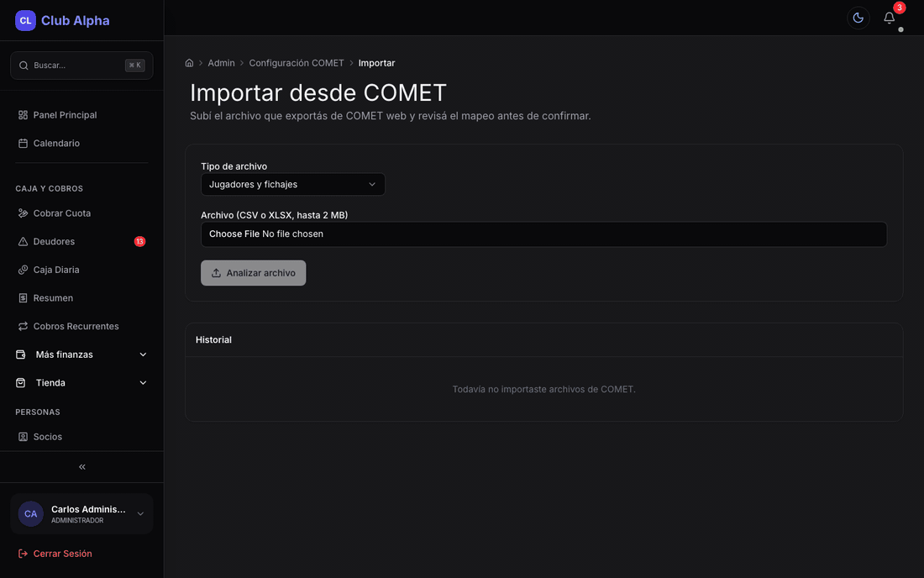Click the Resumen receipt icon
924x578 pixels.
pos(23,298)
